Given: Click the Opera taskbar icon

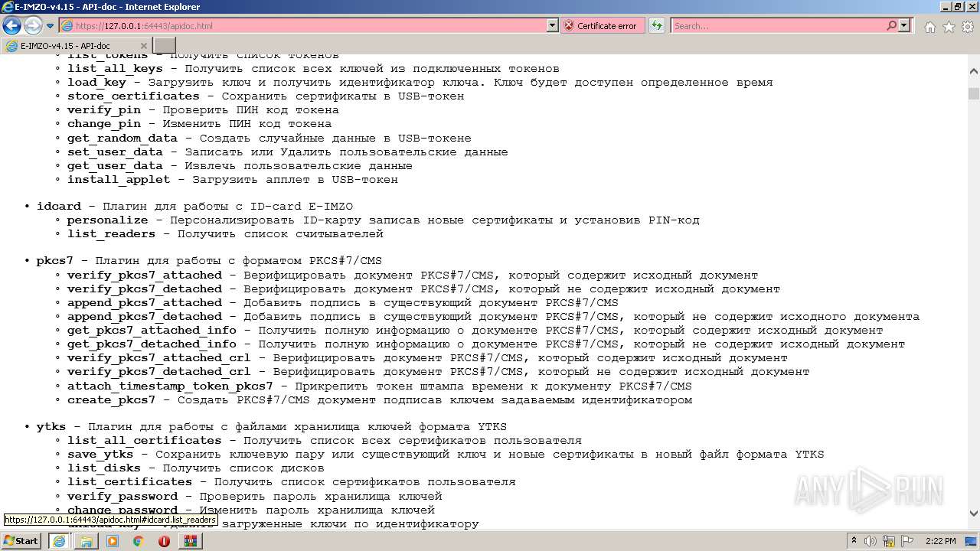Looking at the screenshot, I should click(165, 541).
